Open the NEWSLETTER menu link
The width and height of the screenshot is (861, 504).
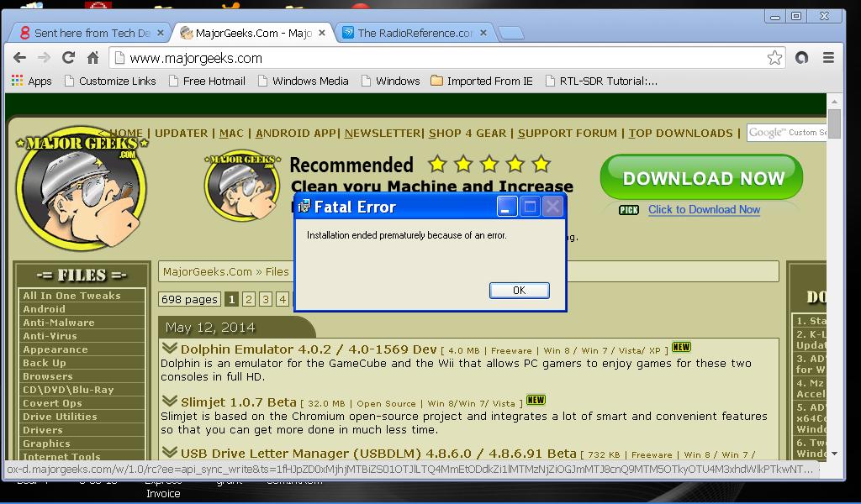point(383,134)
